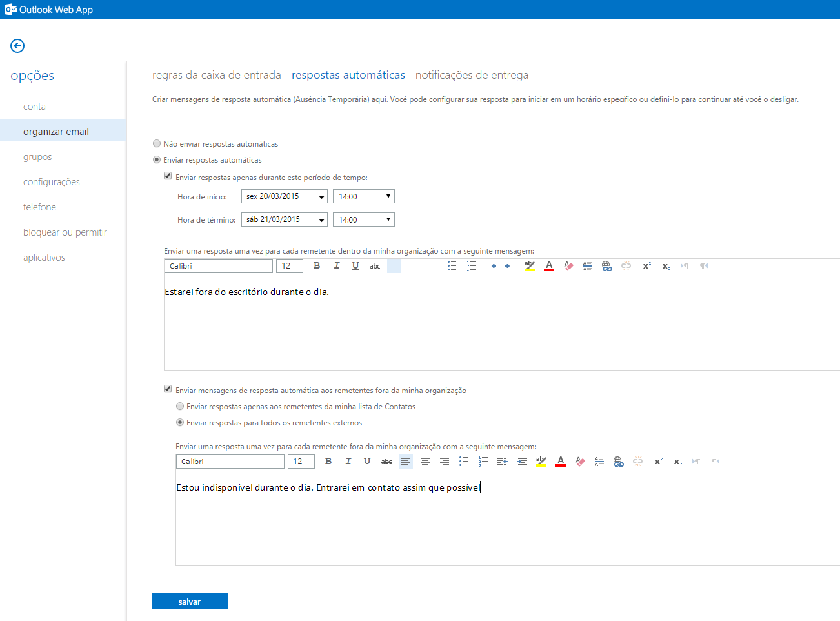Clear formatting with eraser in external message toolbar
This screenshot has height=621, width=840.
tap(580, 462)
